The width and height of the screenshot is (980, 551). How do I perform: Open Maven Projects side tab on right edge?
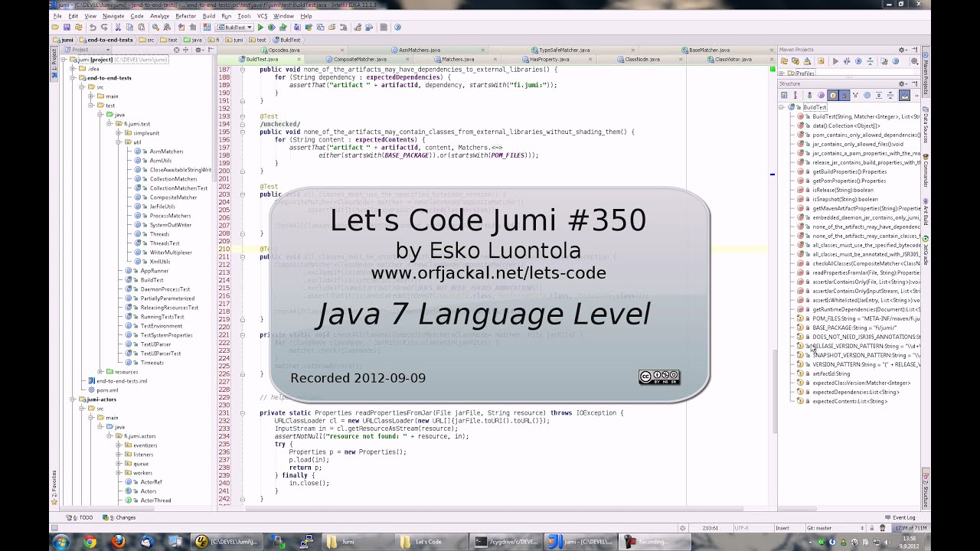pyautogui.click(x=925, y=73)
